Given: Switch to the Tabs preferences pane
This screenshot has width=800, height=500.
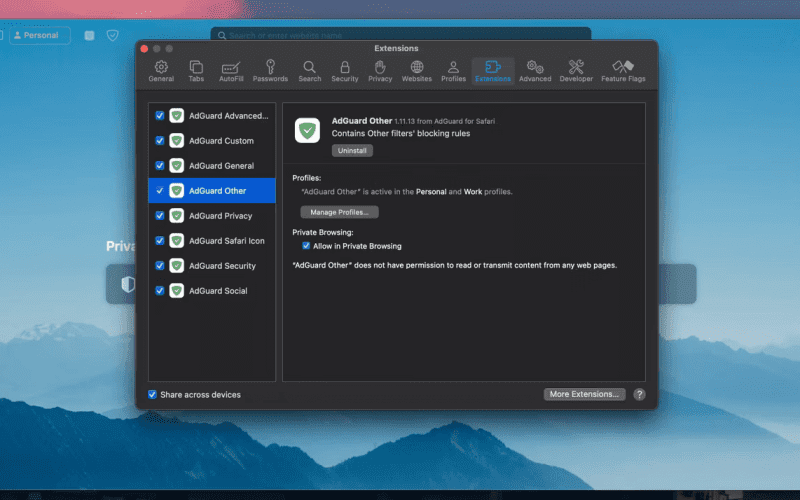Looking at the screenshot, I should click(x=196, y=71).
